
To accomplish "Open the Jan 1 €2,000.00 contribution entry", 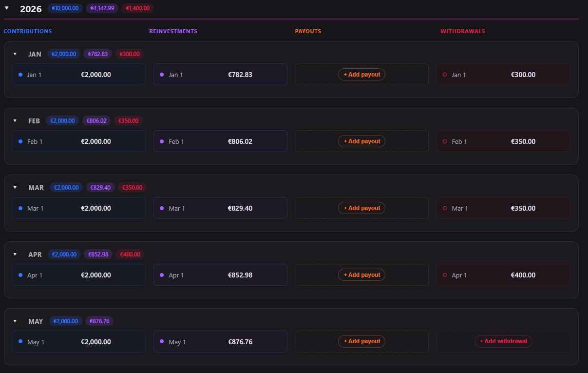I will (79, 75).
